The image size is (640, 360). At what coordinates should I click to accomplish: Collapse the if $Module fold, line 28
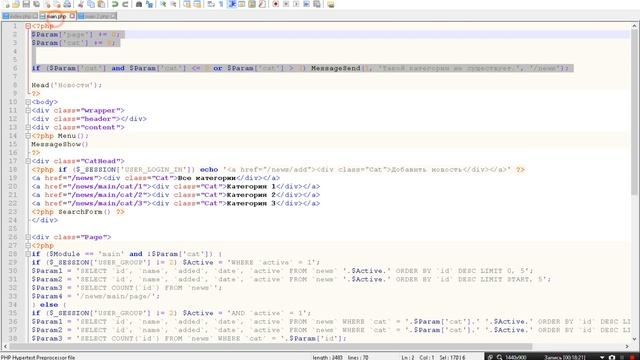[28, 254]
